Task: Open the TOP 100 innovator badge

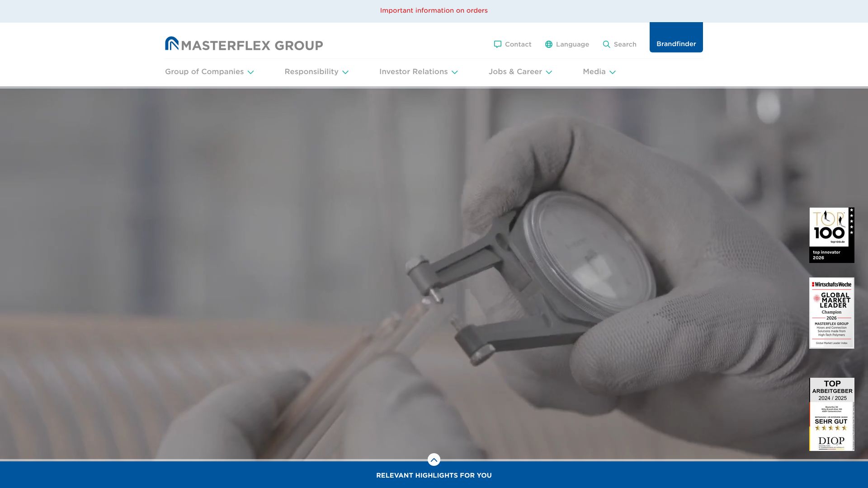Action: click(831, 235)
